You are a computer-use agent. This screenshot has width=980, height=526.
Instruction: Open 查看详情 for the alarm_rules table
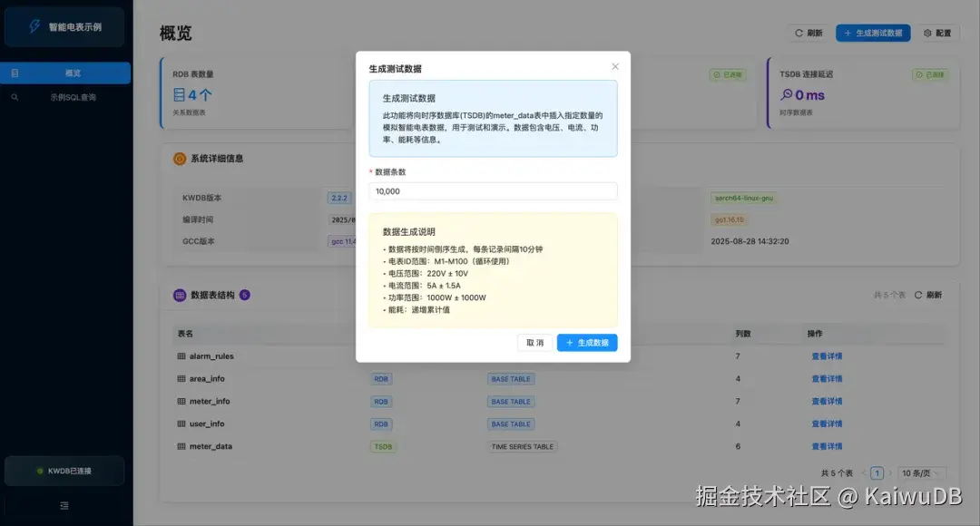pyautogui.click(x=827, y=356)
